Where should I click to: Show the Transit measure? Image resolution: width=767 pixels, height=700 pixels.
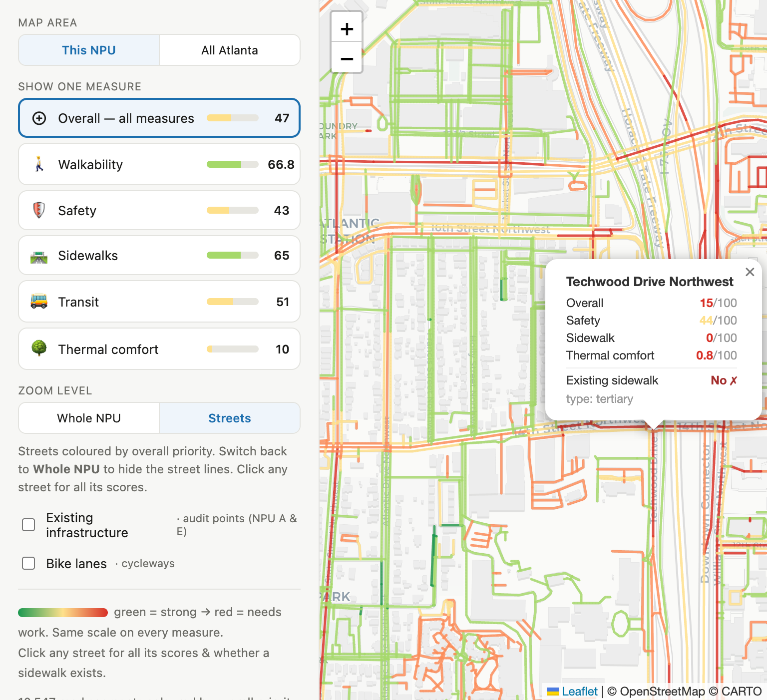tap(159, 302)
